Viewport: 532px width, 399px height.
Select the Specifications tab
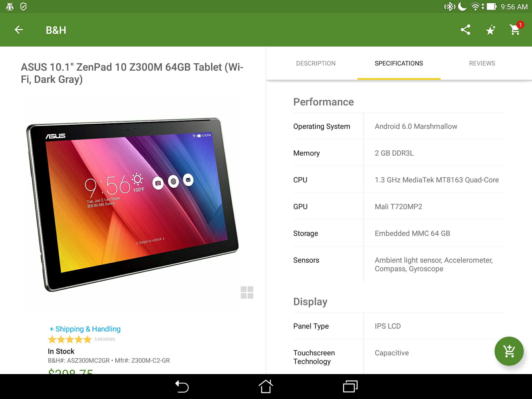point(399,63)
